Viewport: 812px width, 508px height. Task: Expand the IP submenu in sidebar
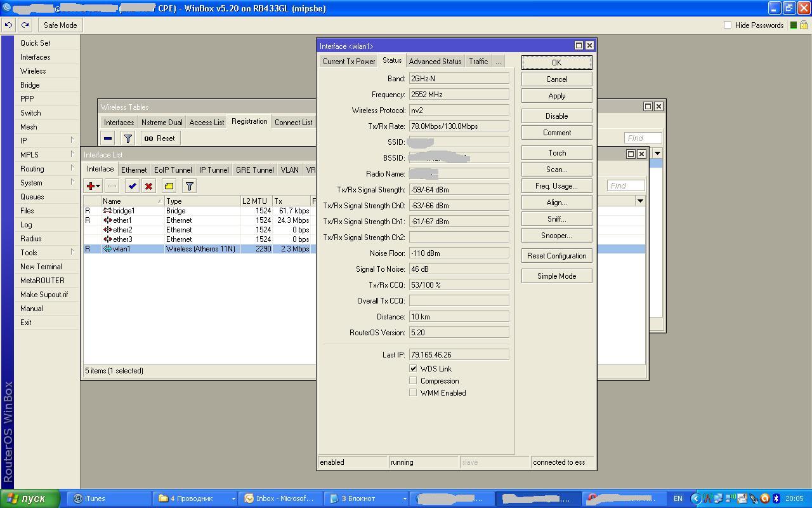coord(72,140)
